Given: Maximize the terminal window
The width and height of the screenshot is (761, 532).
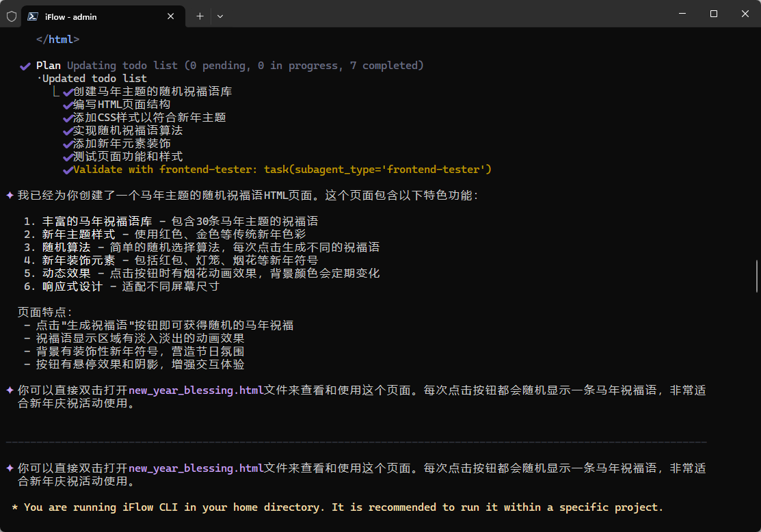Looking at the screenshot, I should pos(713,14).
